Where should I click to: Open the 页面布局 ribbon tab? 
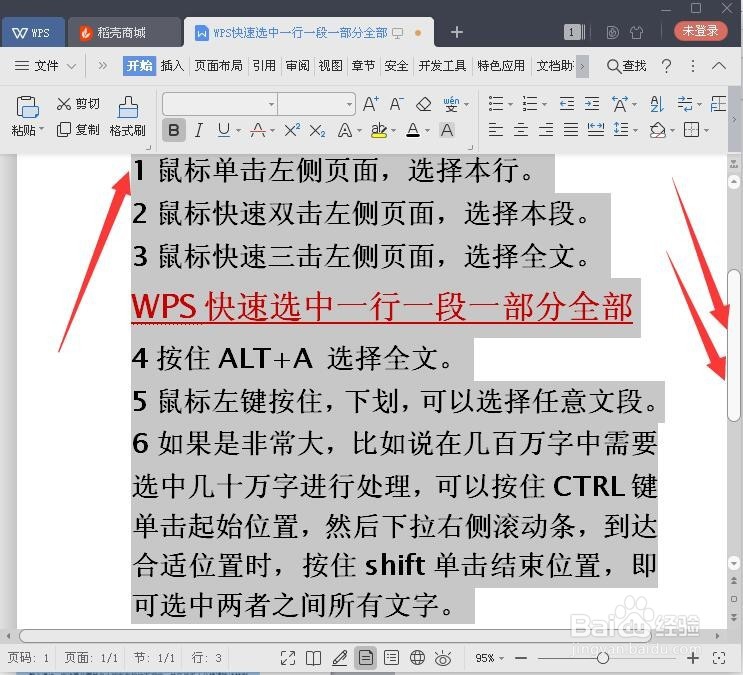(218, 65)
